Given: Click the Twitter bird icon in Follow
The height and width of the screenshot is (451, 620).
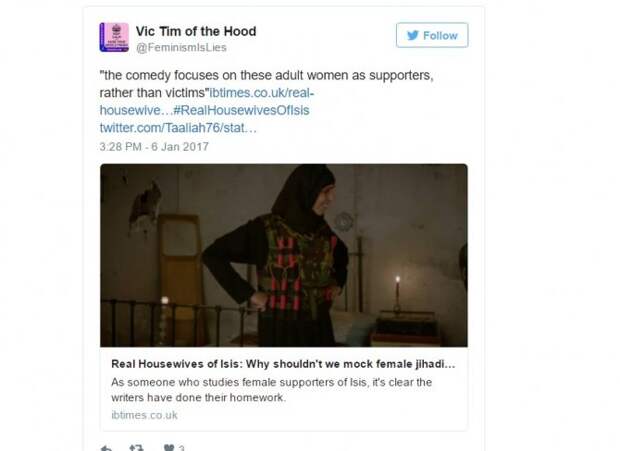Looking at the screenshot, I should tap(413, 36).
